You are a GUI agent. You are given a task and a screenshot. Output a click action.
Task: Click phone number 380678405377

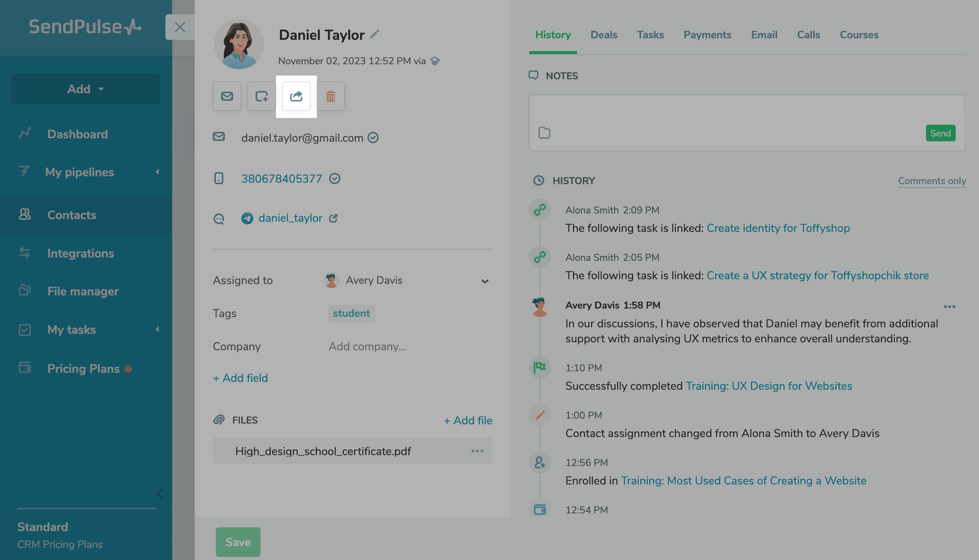point(282,179)
